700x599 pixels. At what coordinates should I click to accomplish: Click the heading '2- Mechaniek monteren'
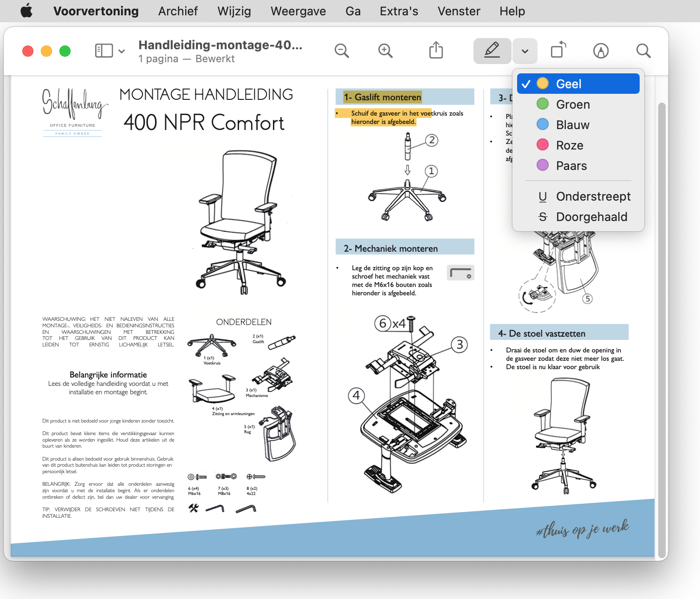[391, 248]
